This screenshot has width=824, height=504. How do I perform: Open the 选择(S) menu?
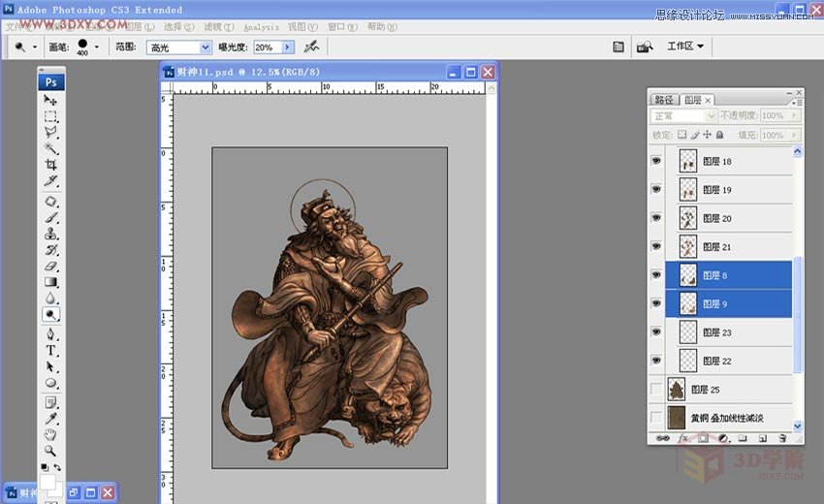(178, 27)
